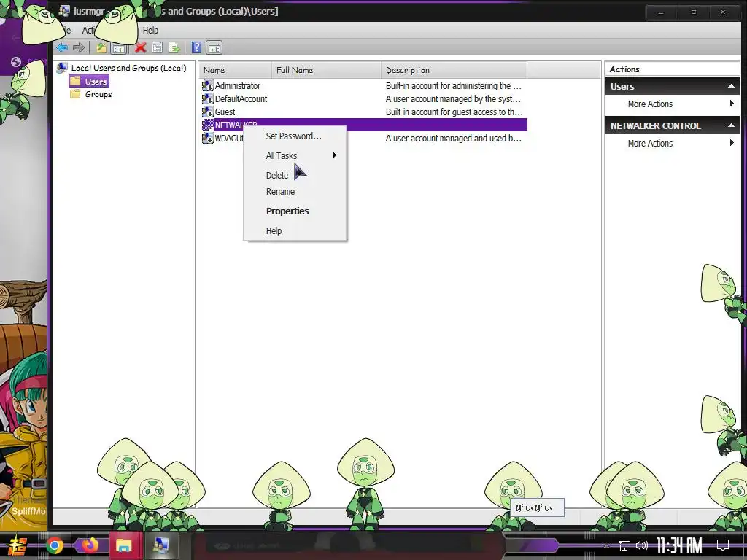Image resolution: width=747 pixels, height=560 pixels.
Task: Click the blue Back arrow in toolbar
Action: tap(62, 47)
